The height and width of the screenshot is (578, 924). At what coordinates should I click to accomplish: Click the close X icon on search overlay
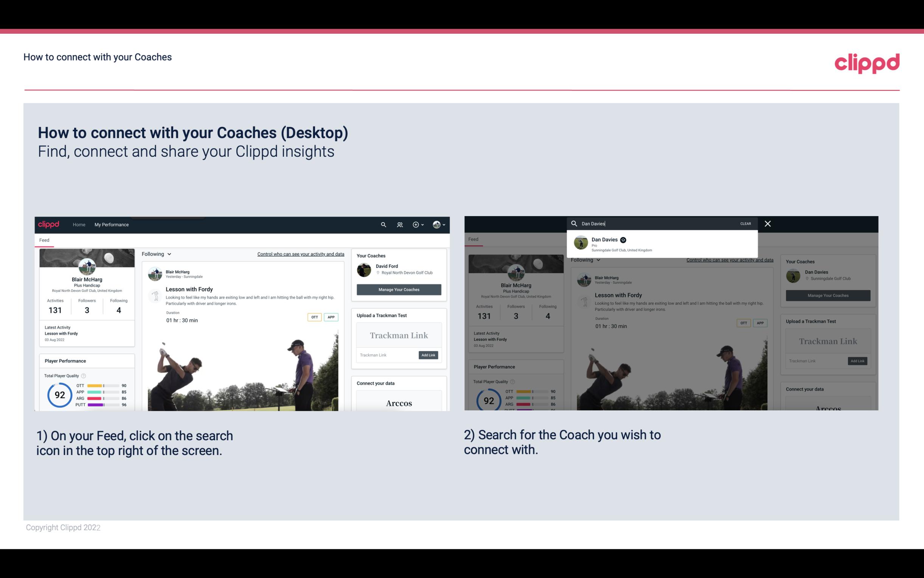pyautogui.click(x=767, y=223)
